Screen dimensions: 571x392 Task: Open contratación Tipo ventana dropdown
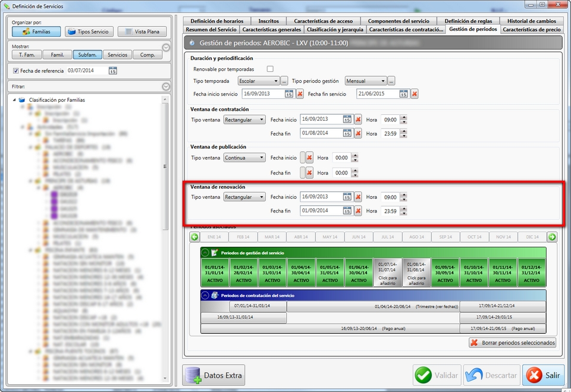(244, 120)
